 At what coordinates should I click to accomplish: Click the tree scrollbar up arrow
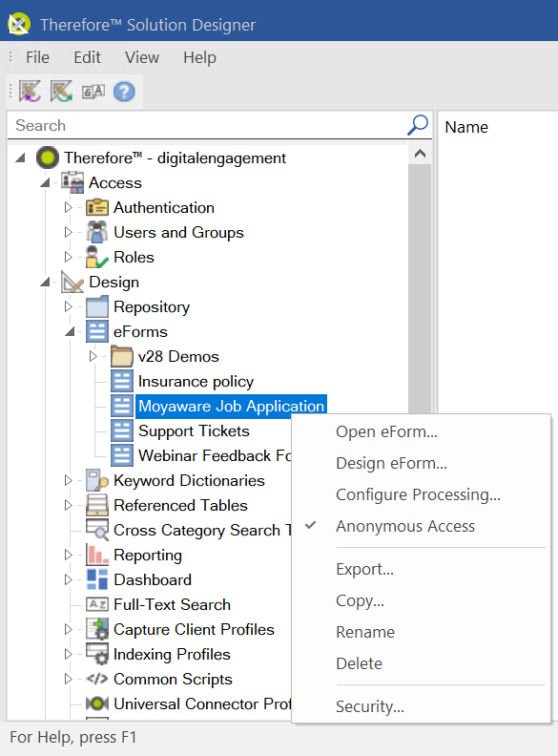(421, 154)
